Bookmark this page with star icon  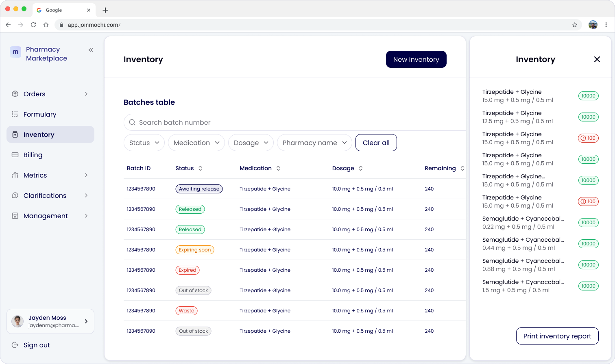pyautogui.click(x=575, y=25)
